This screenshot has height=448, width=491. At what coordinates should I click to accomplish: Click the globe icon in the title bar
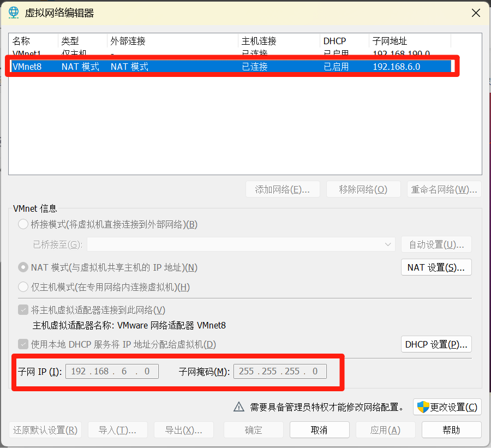(x=14, y=13)
